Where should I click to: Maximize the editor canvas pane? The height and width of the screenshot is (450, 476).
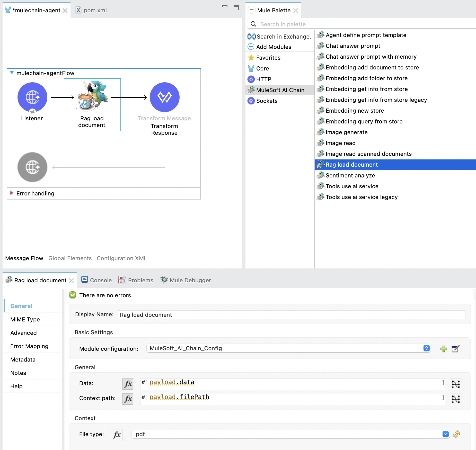pyautogui.click(x=236, y=8)
